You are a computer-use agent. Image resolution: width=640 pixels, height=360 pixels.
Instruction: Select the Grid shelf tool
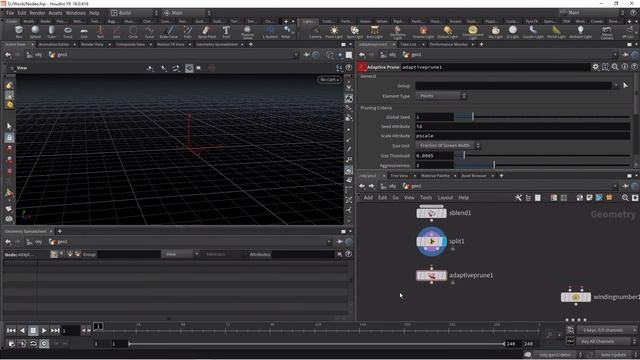84,31
